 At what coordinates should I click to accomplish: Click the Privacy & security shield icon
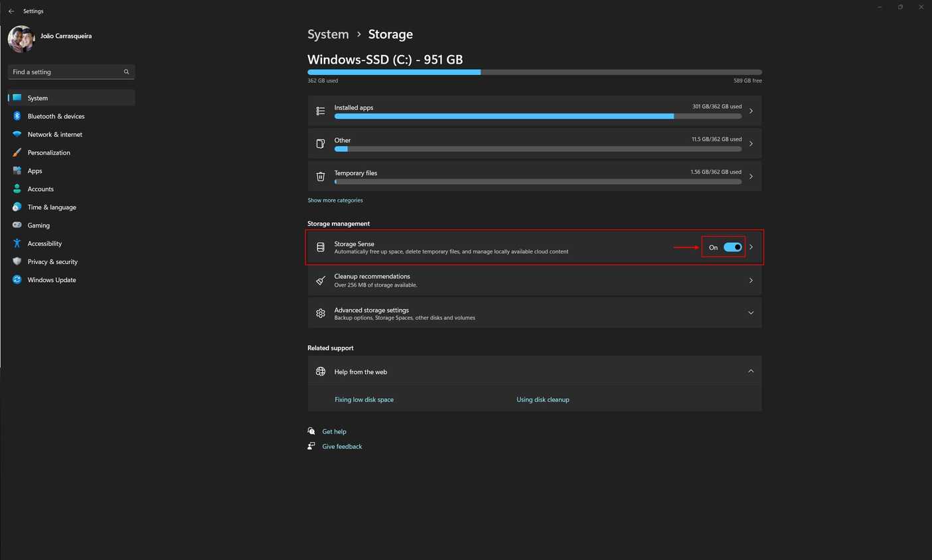[x=17, y=261]
